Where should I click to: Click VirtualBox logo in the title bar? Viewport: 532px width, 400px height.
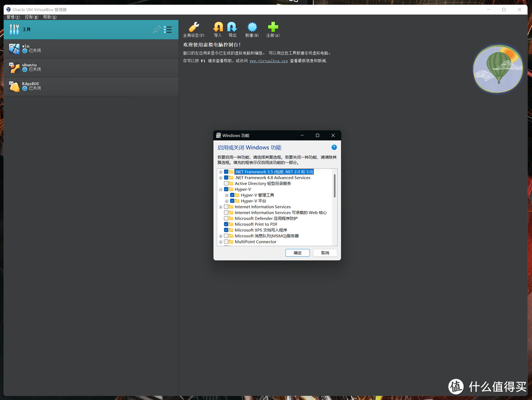point(8,9)
